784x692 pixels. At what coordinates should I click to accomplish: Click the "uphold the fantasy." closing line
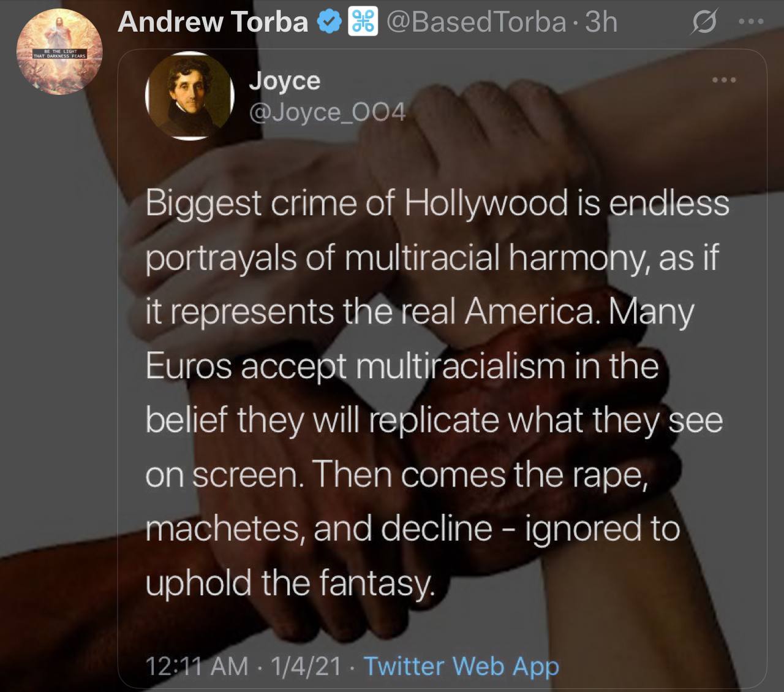click(x=290, y=582)
